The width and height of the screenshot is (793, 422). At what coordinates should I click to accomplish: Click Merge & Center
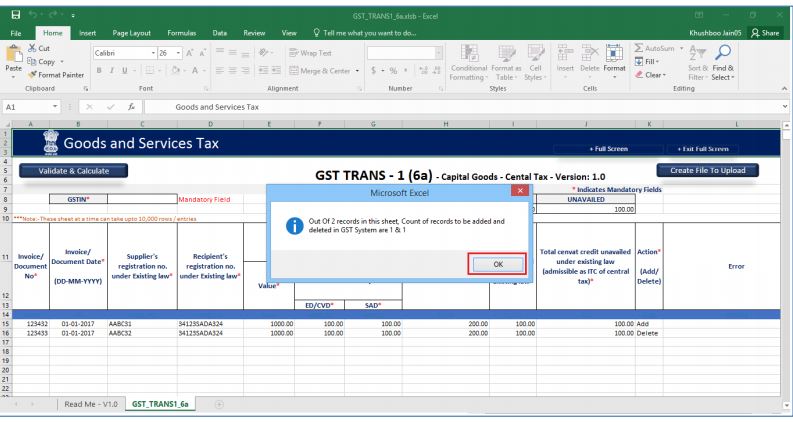(x=320, y=71)
